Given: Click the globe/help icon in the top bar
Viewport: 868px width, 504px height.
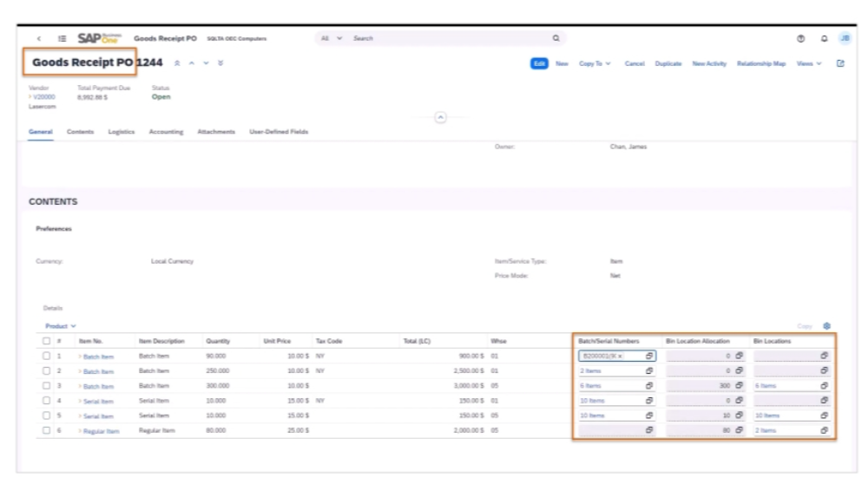Looking at the screenshot, I should point(803,38).
